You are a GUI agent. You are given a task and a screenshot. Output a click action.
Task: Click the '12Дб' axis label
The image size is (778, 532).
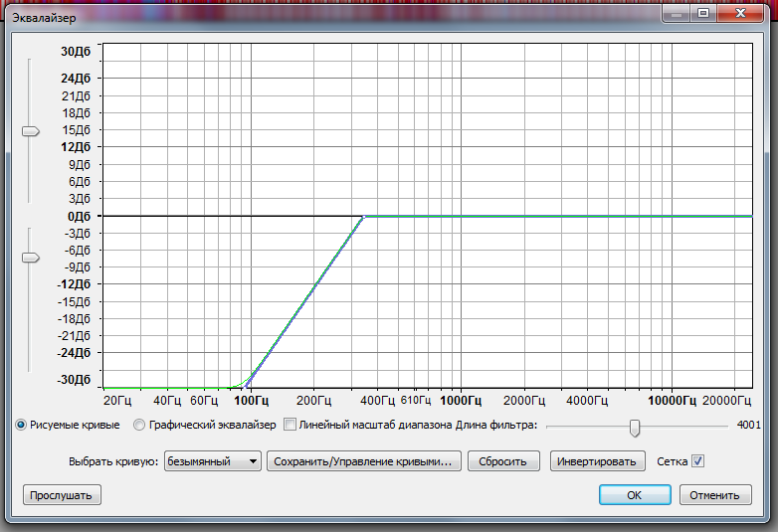(76, 147)
